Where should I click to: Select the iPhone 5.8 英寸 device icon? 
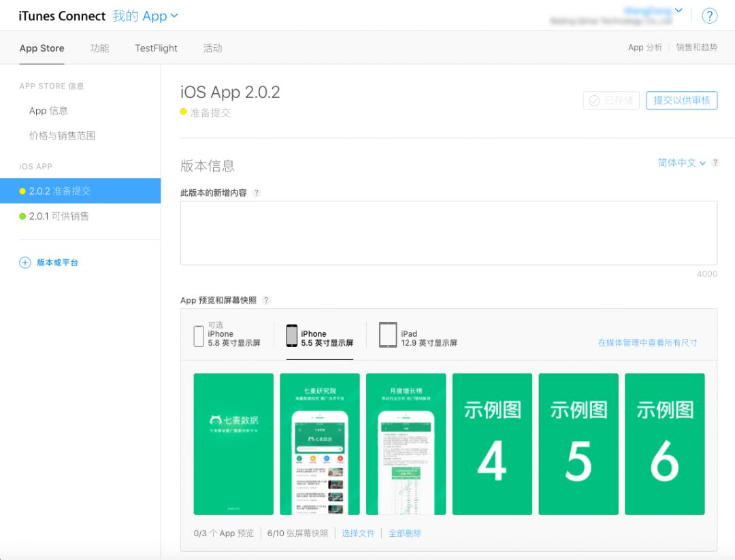(199, 336)
